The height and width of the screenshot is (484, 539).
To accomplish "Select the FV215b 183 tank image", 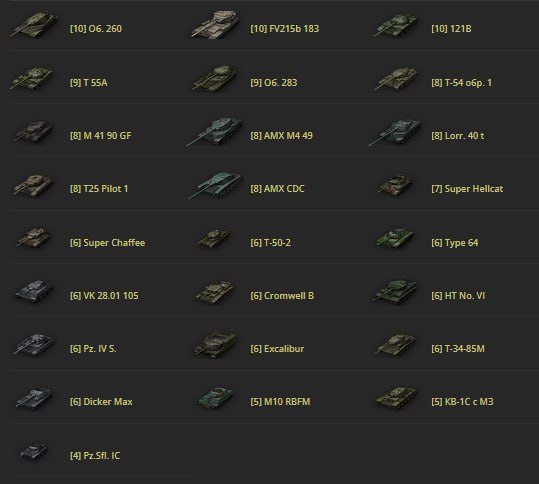I will click(216, 23).
